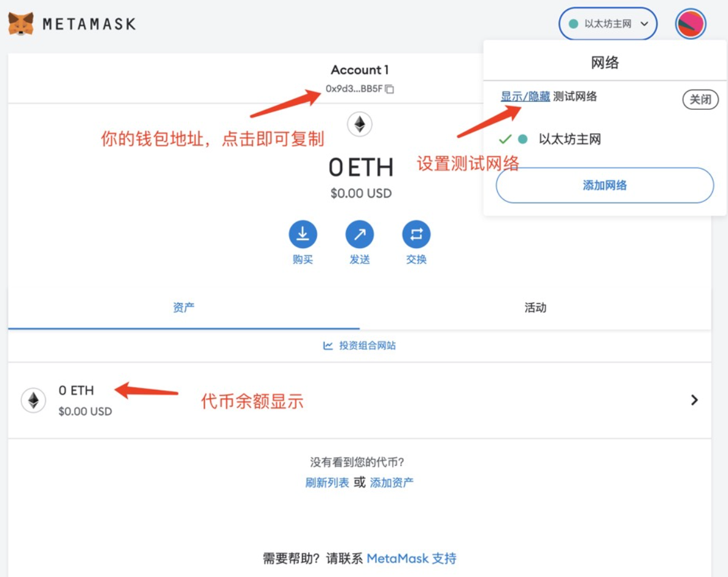Open the account avatar menu
Viewport: 728px width, 577px height.
[691, 24]
